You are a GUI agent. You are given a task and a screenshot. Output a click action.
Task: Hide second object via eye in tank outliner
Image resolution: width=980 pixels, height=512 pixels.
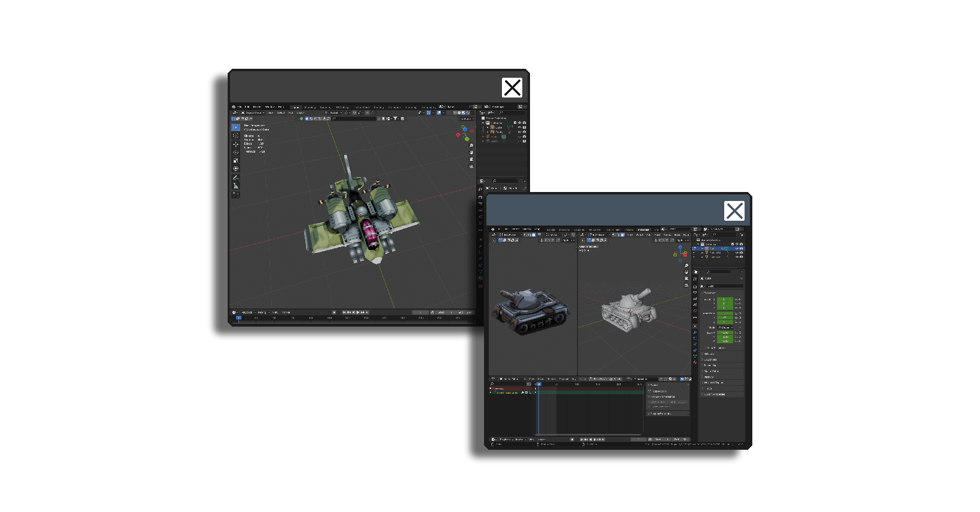tap(737, 253)
